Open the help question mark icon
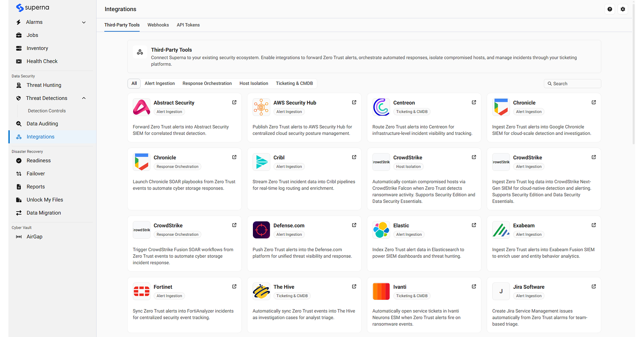 610,9
